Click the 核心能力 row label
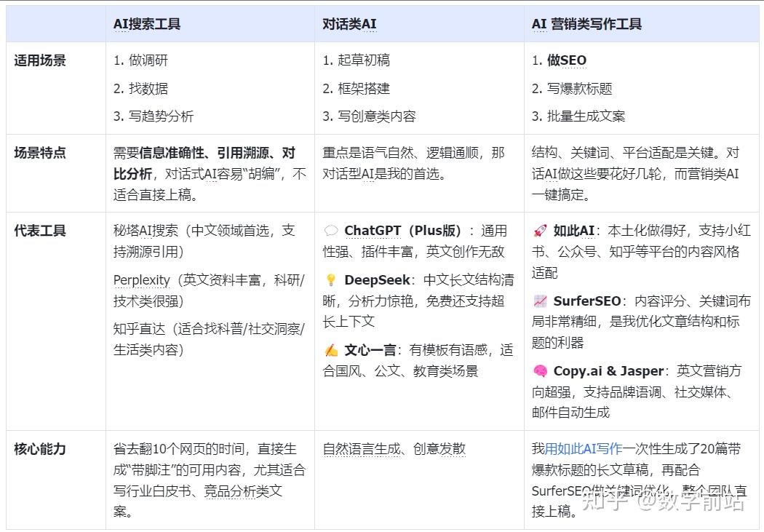Image resolution: width=764 pixels, height=532 pixels. [40, 449]
